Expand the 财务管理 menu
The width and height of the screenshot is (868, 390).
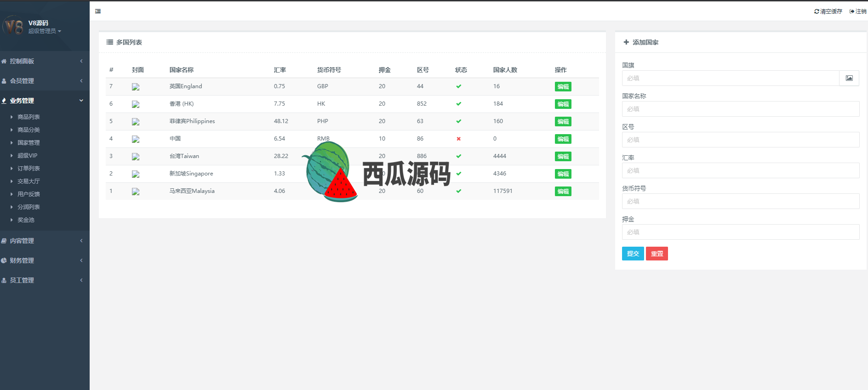point(45,260)
